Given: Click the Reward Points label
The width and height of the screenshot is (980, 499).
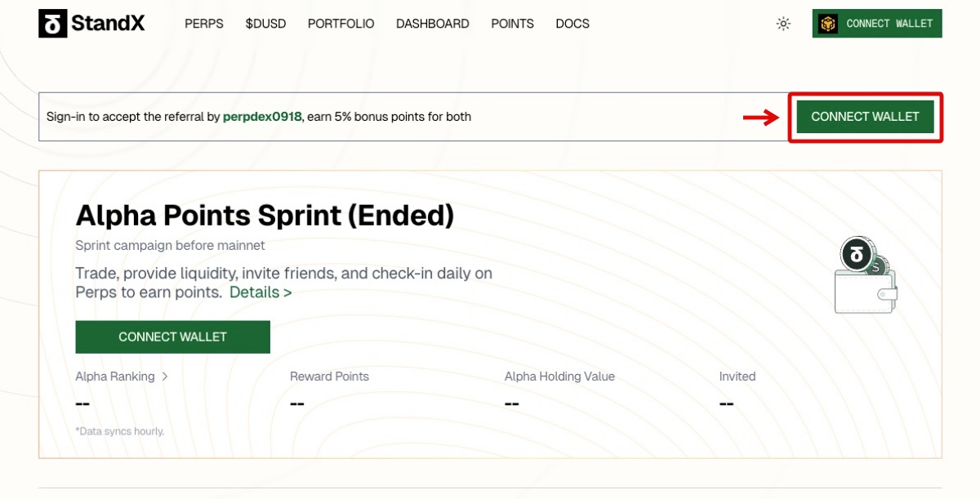Looking at the screenshot, I should click(x=329, y=376).
